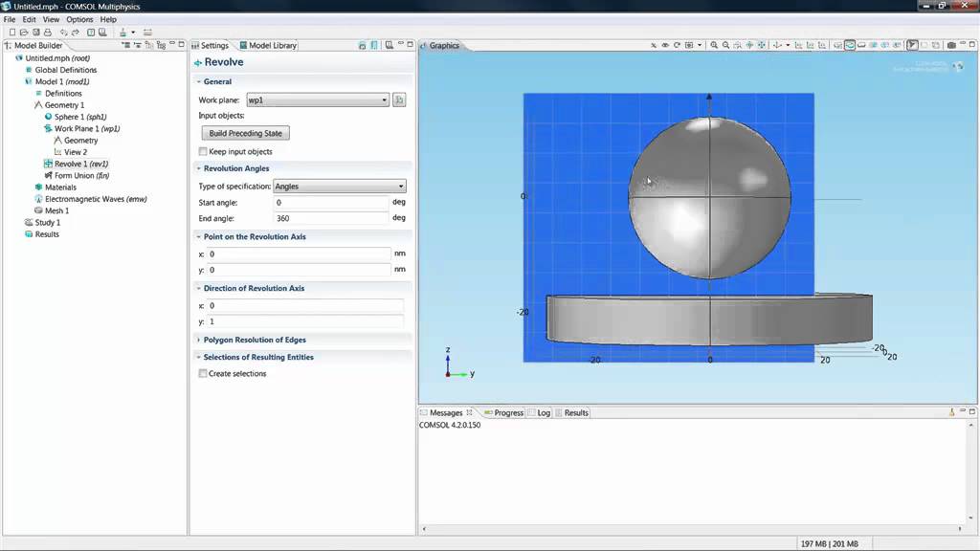
Task: Switch to YZ view
Action: (810, 45)
